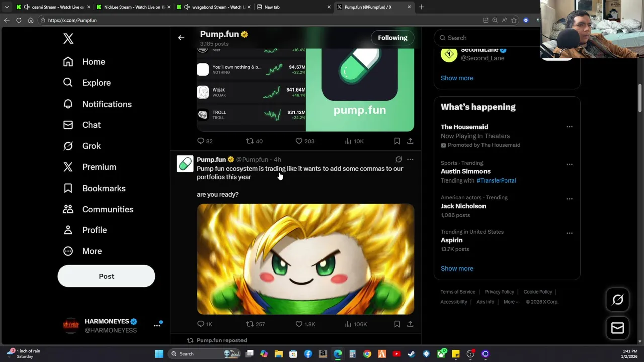Open a new browser tab
The width and height of the screenshot is (644, 362).
[421, 7]
